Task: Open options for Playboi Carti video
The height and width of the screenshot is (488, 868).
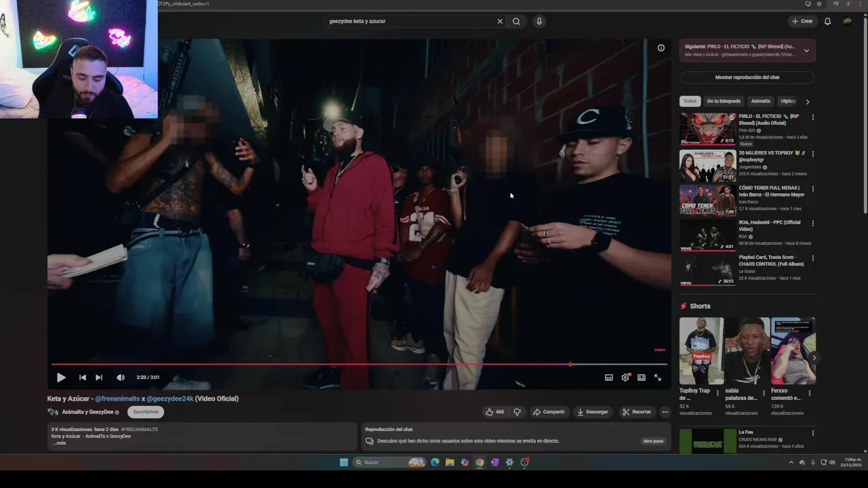Action: [813, 258]
